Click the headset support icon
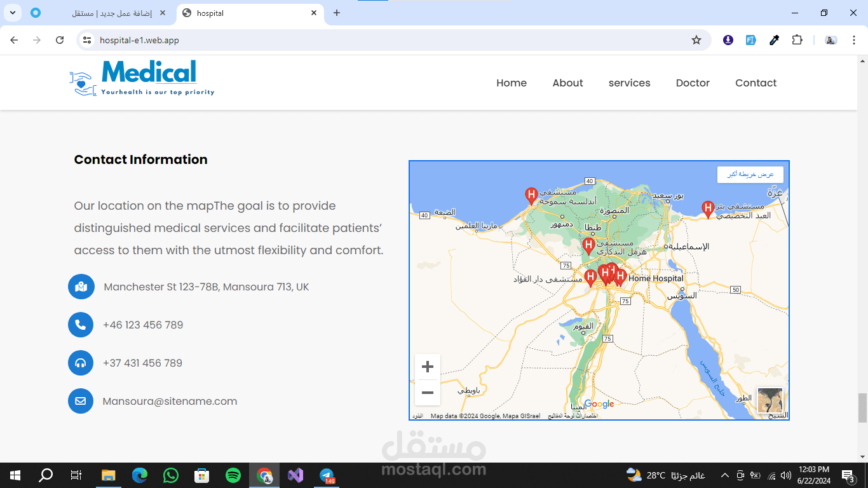 coord(81,363)
